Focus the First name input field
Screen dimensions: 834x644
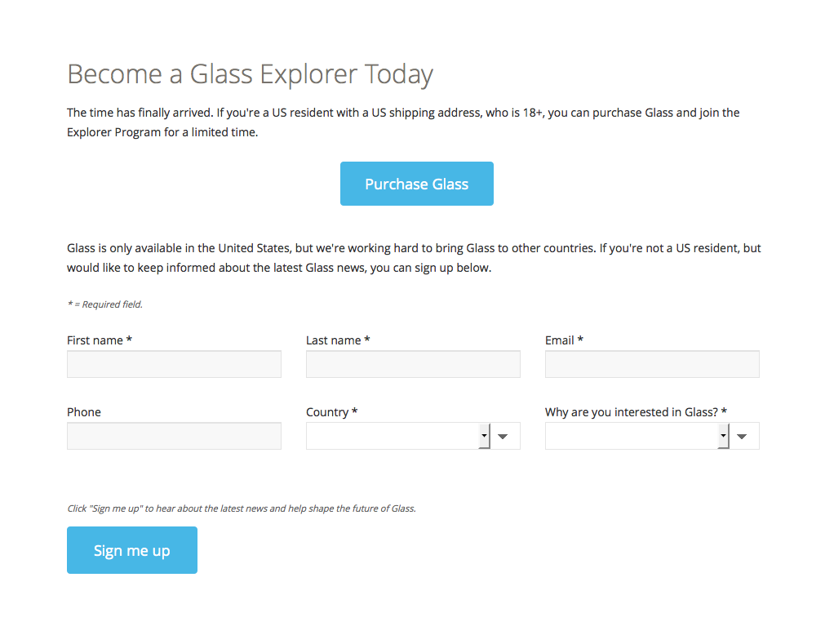point(174,364)
